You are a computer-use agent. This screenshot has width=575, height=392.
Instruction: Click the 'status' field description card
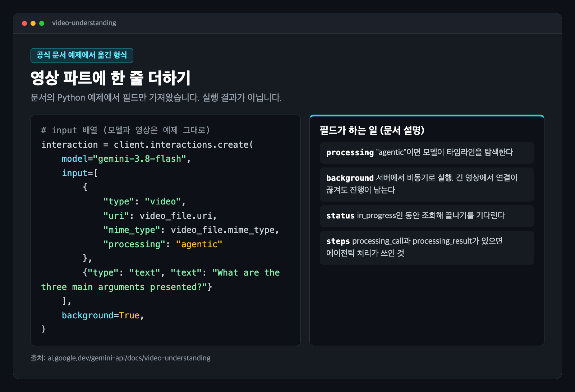point(427,216)
